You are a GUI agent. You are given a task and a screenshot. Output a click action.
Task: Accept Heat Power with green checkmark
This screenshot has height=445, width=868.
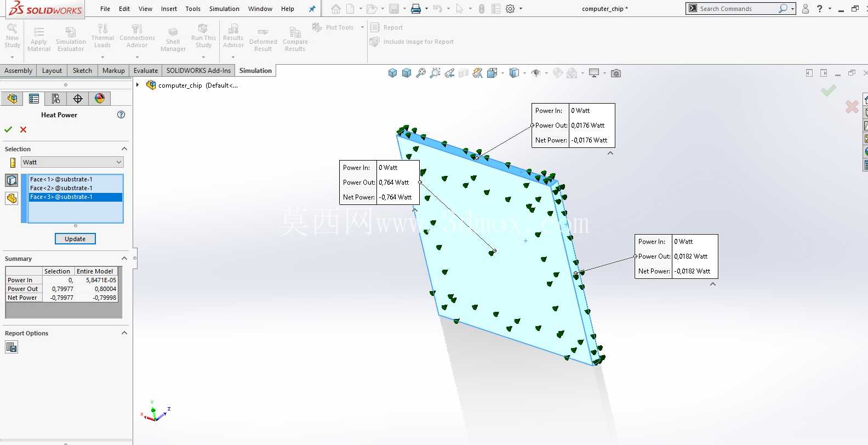pyautogui.click(x=8, y=130)
